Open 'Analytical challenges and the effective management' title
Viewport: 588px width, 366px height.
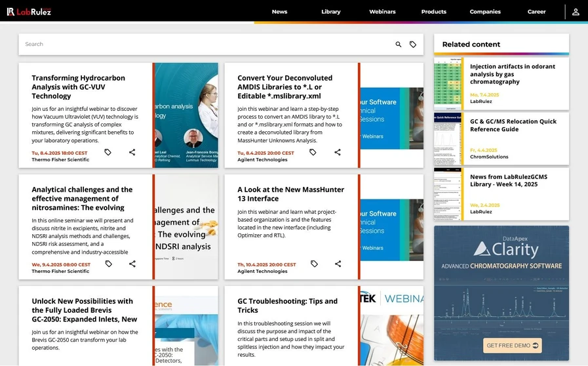pyautogui.click(x=82, y=198)
